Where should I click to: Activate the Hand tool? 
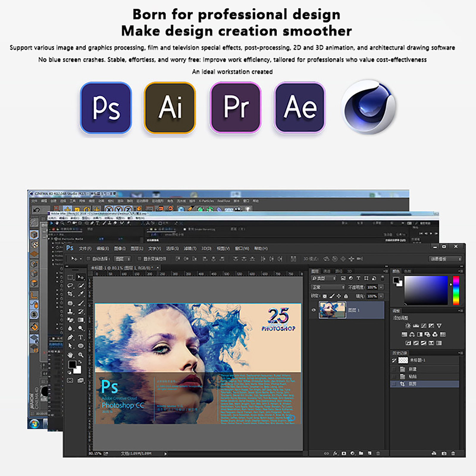point(70,355)
